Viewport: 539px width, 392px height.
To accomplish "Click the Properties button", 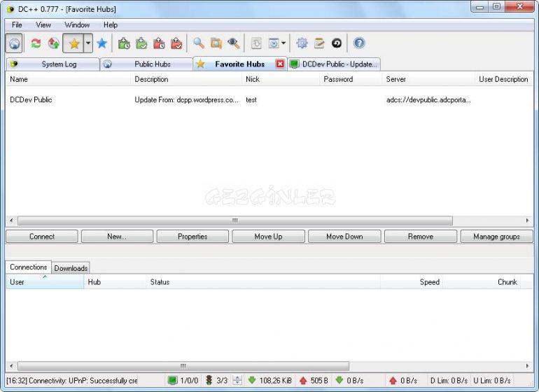I will pos(192,237).
